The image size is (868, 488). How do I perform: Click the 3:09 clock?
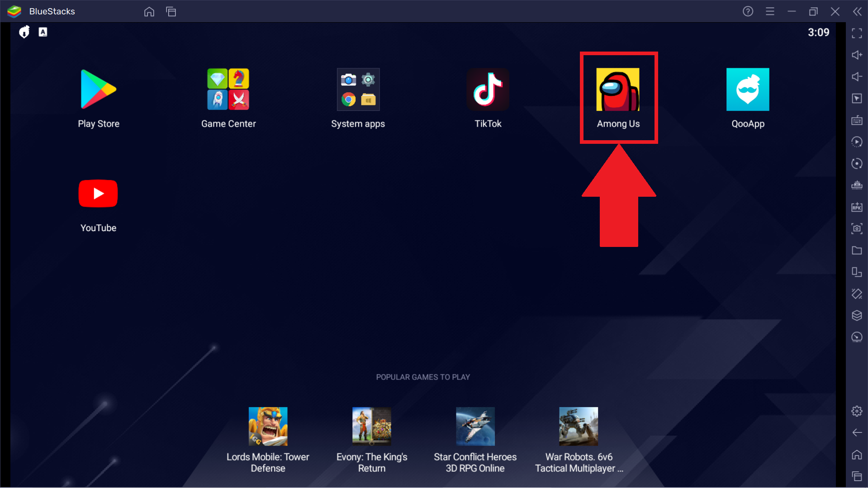pos(819,33)
